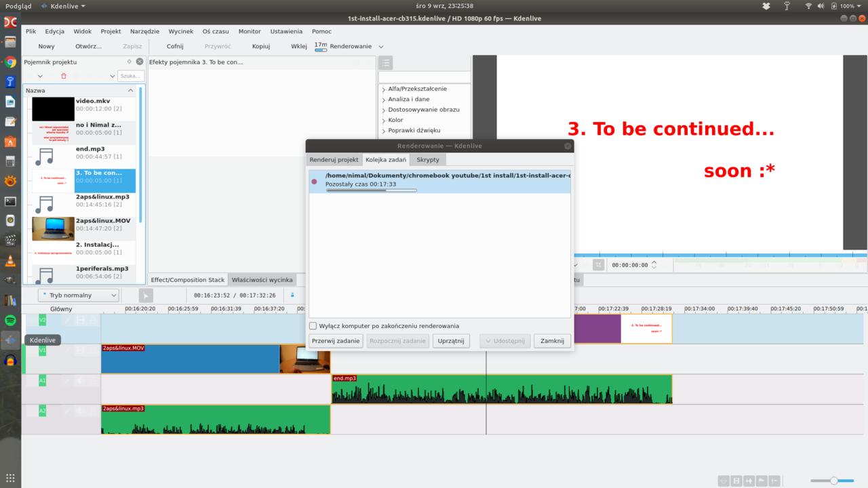
Task: Open the bin filter dropdown next to search
Action: click(112, 76)
